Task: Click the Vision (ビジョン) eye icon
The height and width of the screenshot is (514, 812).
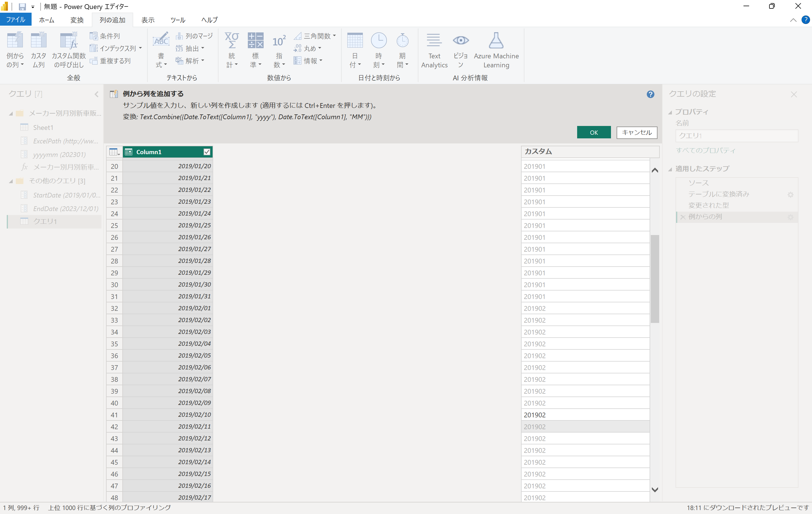Action: 460,41
